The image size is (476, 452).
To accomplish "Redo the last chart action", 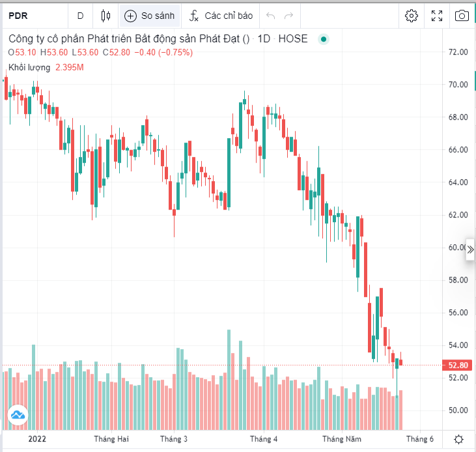I will point(288,16).
